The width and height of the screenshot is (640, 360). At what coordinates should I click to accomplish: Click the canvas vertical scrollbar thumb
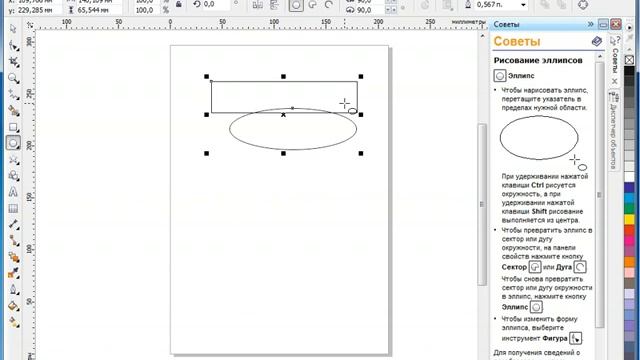[482, 204]
